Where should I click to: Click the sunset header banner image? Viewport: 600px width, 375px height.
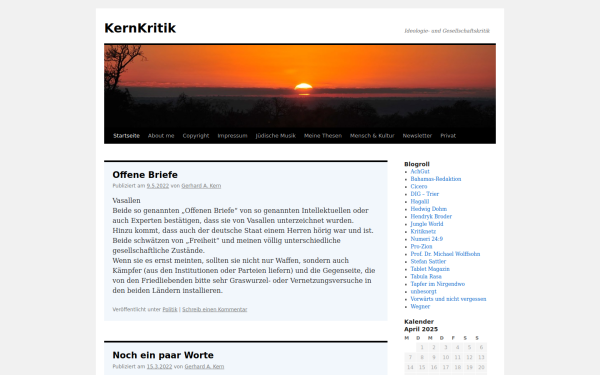click(300, 86)
